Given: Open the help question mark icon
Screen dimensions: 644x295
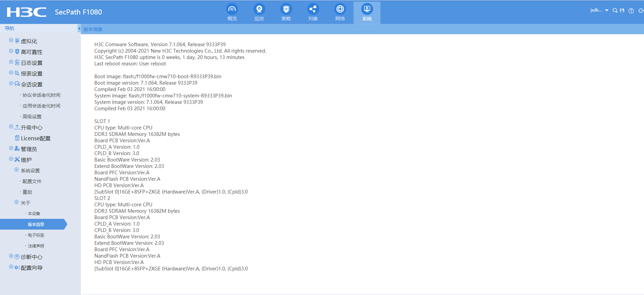Looking at the screenshot, I should 631,11.
